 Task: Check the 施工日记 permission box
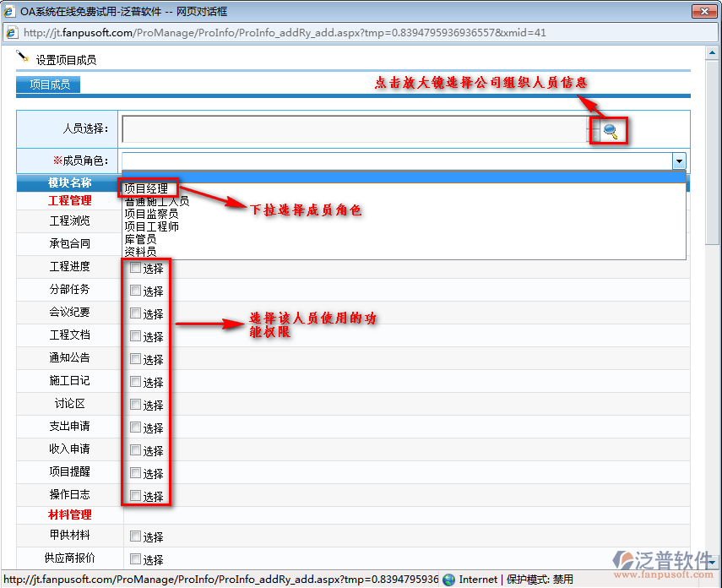coord(135,382)
